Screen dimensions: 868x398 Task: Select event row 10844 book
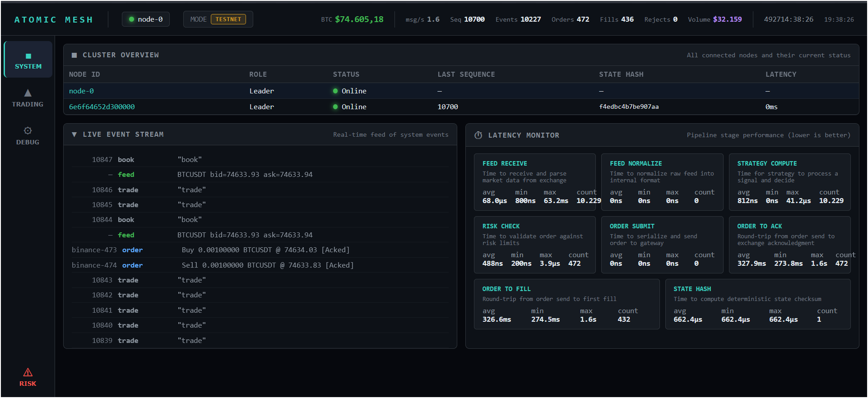(x=260, y=220)
